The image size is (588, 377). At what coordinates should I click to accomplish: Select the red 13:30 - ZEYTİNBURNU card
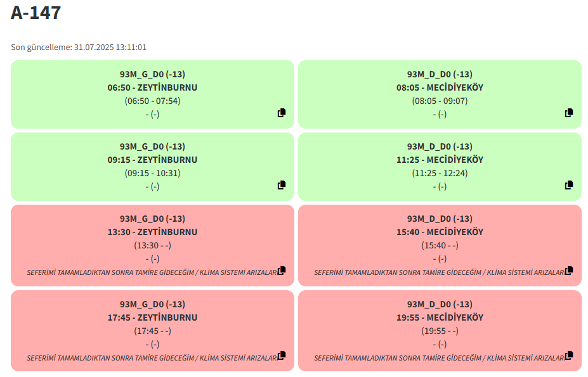click(x=153, y=245)
